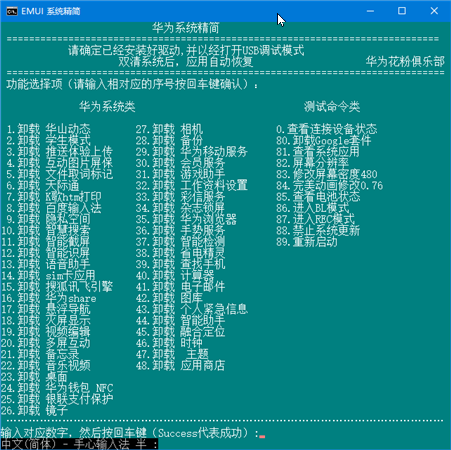Select the line 22.卸载 音乐视频
The height and width of the screenshot is (450, 451).
pyautogui.click(x=46, y=365)
